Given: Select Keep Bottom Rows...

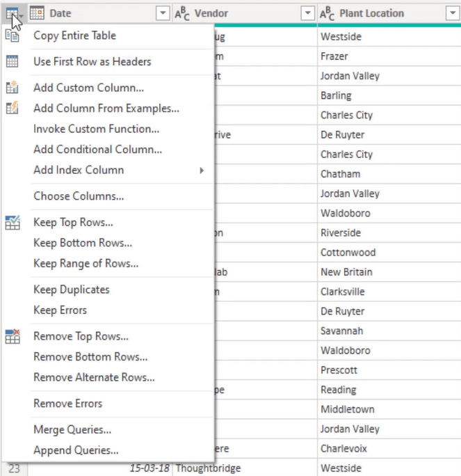Looking at the screenshot, I should point(108,243).
